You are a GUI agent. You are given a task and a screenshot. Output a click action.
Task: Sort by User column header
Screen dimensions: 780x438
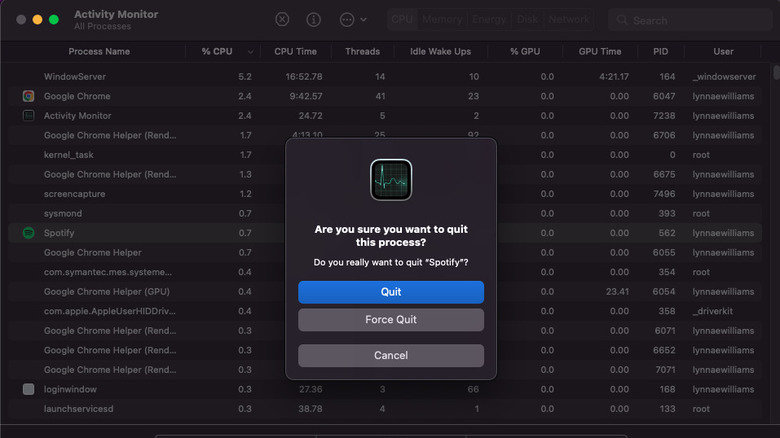[723, 51]
